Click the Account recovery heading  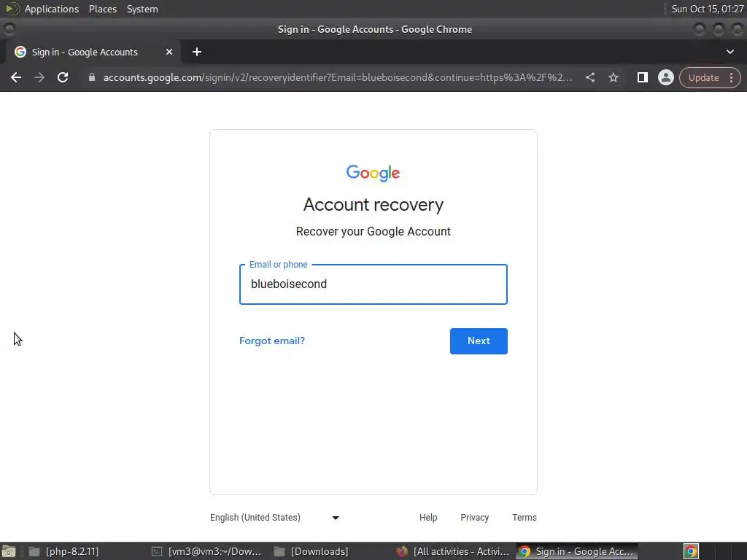tap(373, 205)
